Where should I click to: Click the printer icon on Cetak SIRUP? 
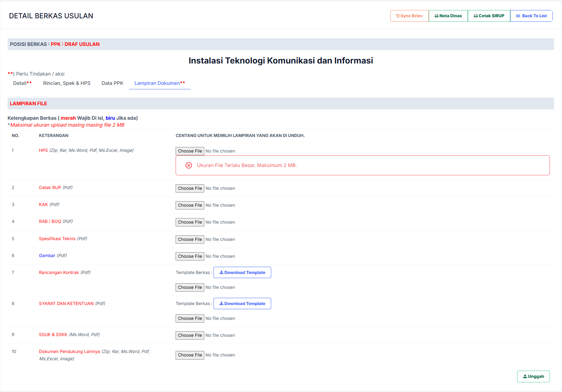pyautogui.click(x=476, y=16)
